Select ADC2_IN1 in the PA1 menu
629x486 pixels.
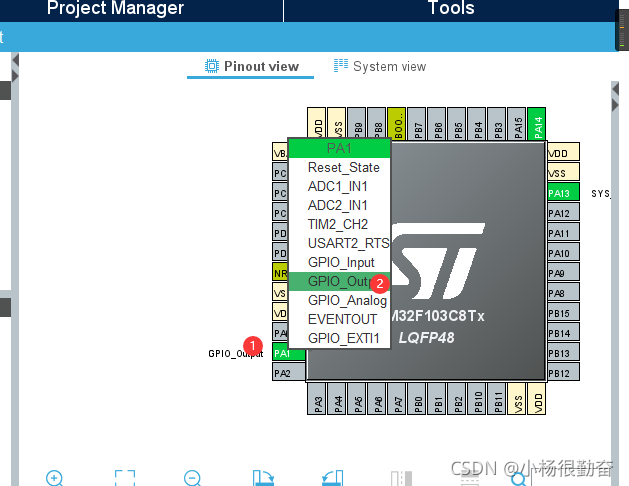(339, 205)
